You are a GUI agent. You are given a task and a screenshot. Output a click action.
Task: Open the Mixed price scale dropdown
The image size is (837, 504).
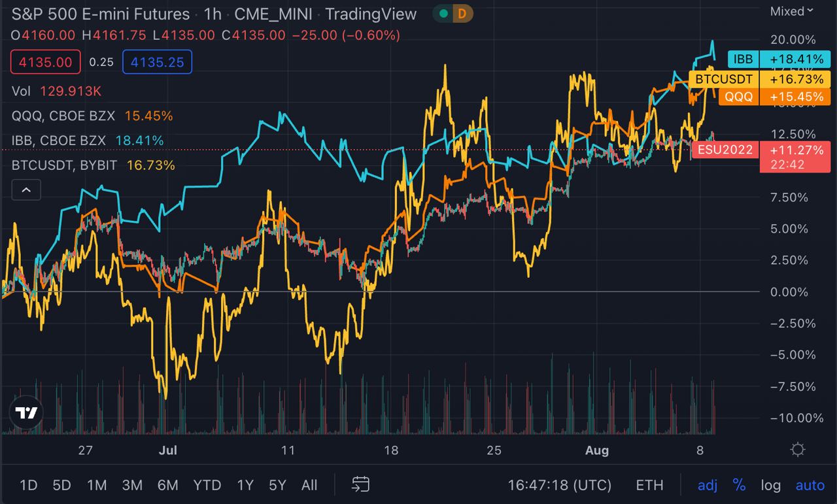click(x=791, y=11)
